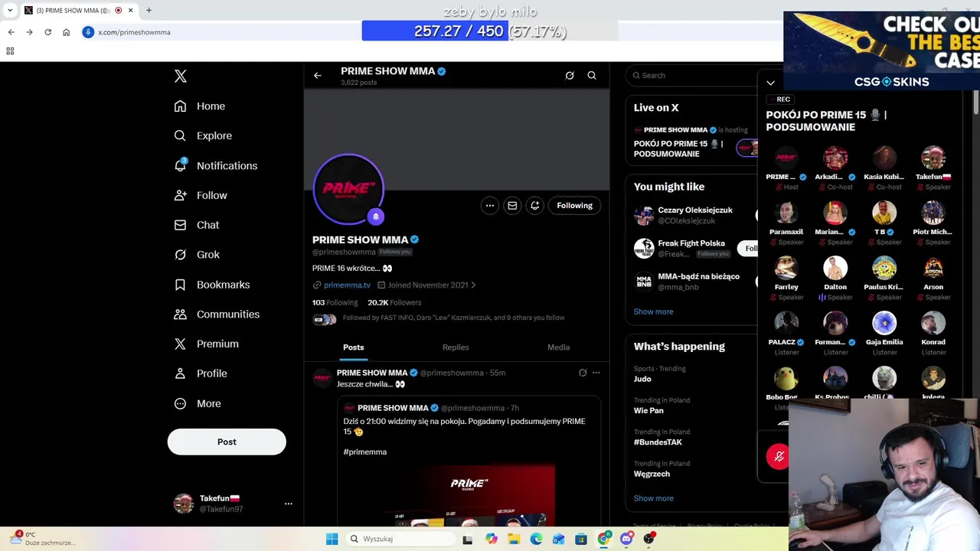Click Arkadi... co-host avatar in the Space
Image resolution: width=980 pixels, height=551 pixels.
click(x=835, y=158)
